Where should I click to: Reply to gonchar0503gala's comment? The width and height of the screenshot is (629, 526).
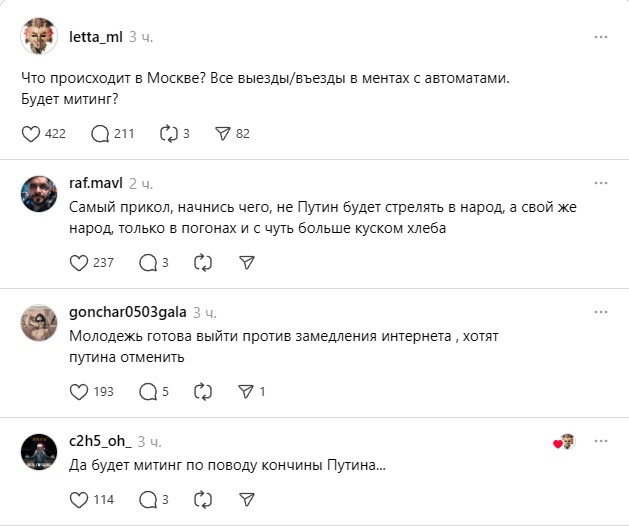[x=148, y=391]
